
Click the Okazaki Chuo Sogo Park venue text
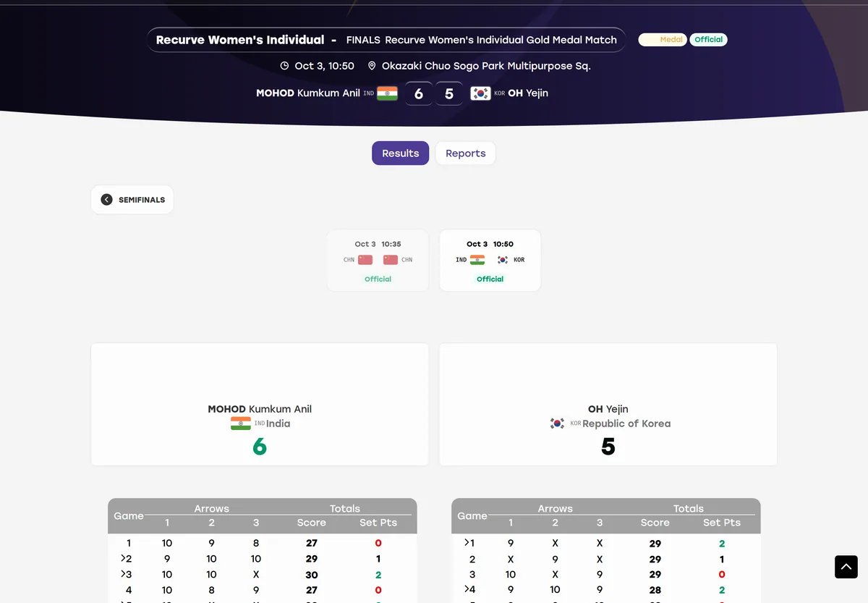point(486,66)
